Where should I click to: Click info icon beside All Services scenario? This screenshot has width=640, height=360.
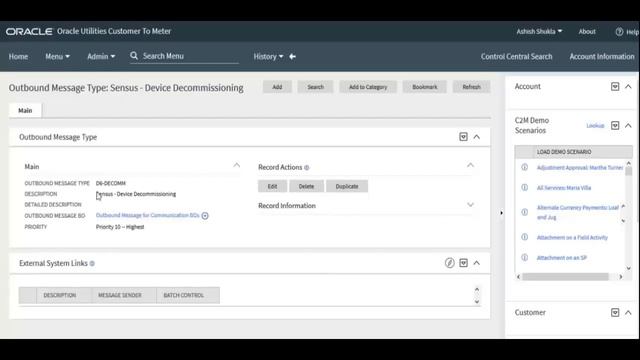524,187
